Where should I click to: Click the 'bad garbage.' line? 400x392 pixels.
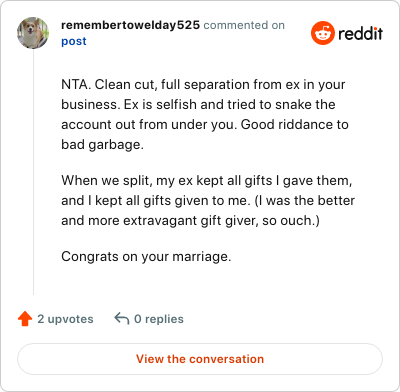tap(102, 145)
